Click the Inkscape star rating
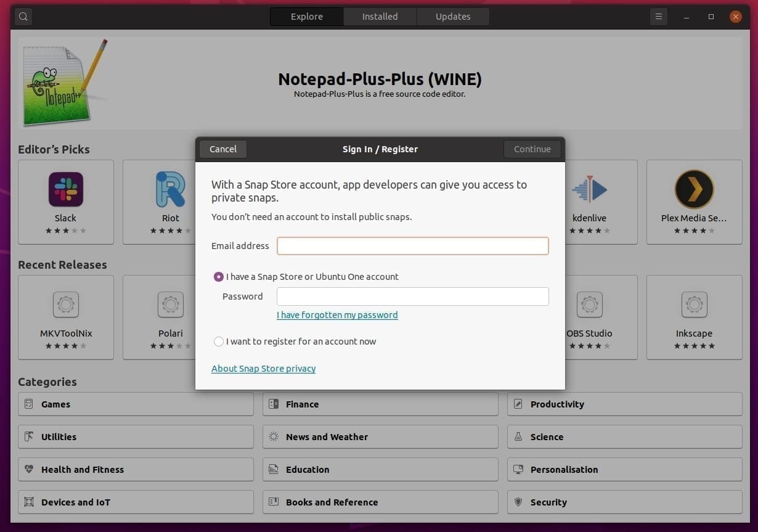Image resolution: width=758 pixels, height=532 pixels. (x=695, y=346)
